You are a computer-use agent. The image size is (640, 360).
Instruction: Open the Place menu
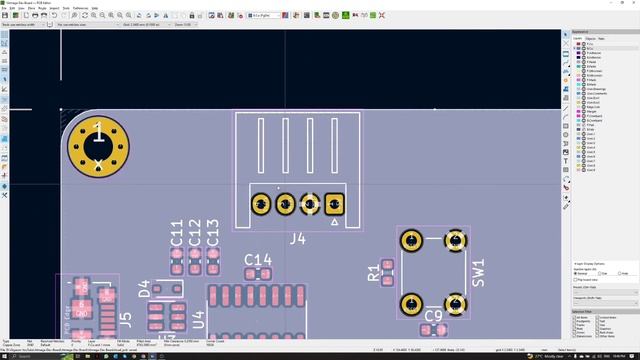pyautogui.click(x=31, y=8)
